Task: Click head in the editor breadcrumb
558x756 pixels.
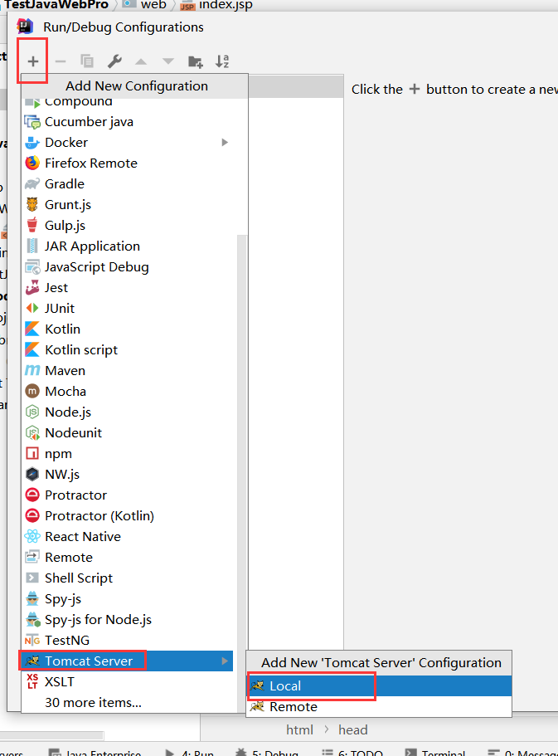Action: pyautogui.click(x=352, y=730)
